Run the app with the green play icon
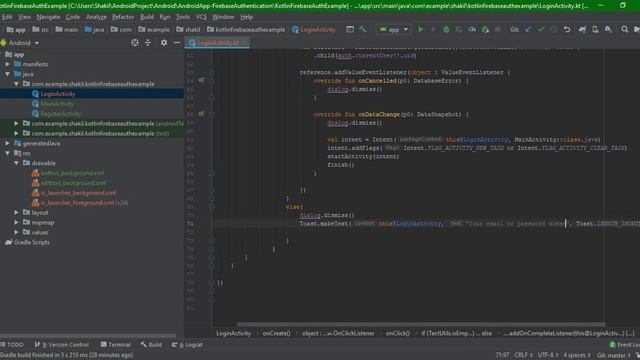 tap(420, 29)
